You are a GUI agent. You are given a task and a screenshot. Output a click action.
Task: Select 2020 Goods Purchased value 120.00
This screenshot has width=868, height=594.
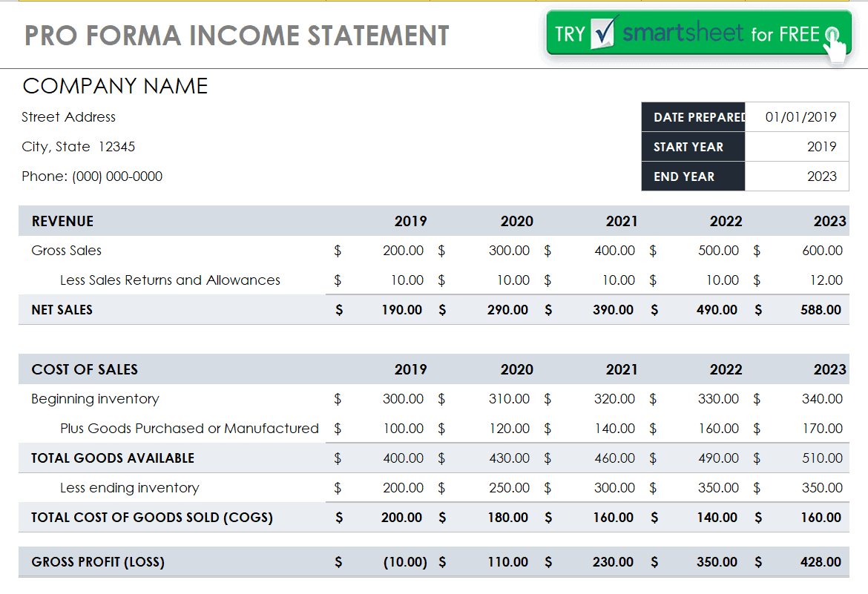(x=509, y=429)
